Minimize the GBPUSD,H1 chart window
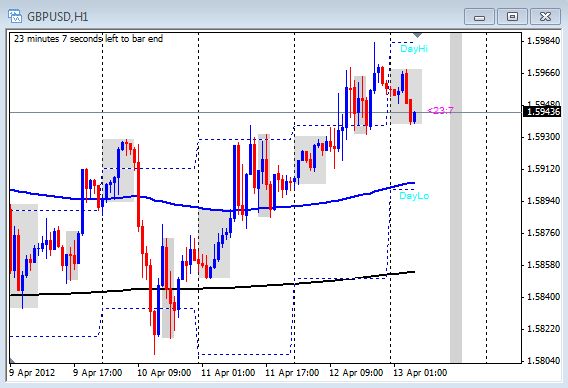 [479, 17]
